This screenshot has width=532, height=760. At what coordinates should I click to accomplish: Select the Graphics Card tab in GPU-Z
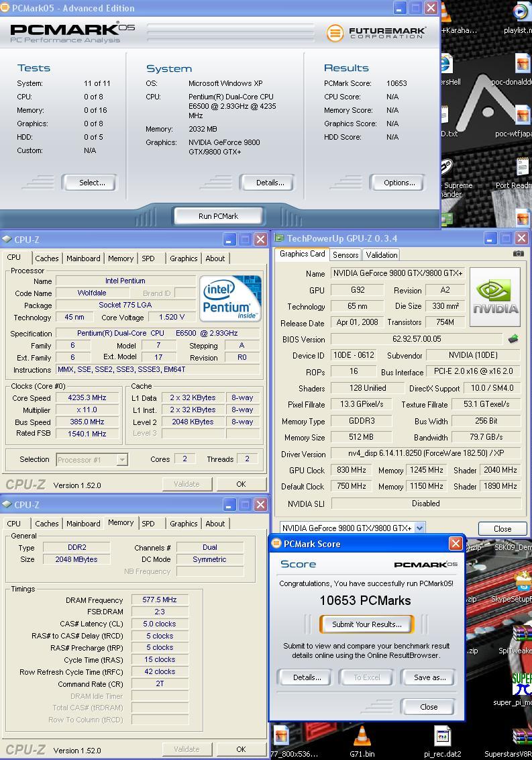point(303,254)
